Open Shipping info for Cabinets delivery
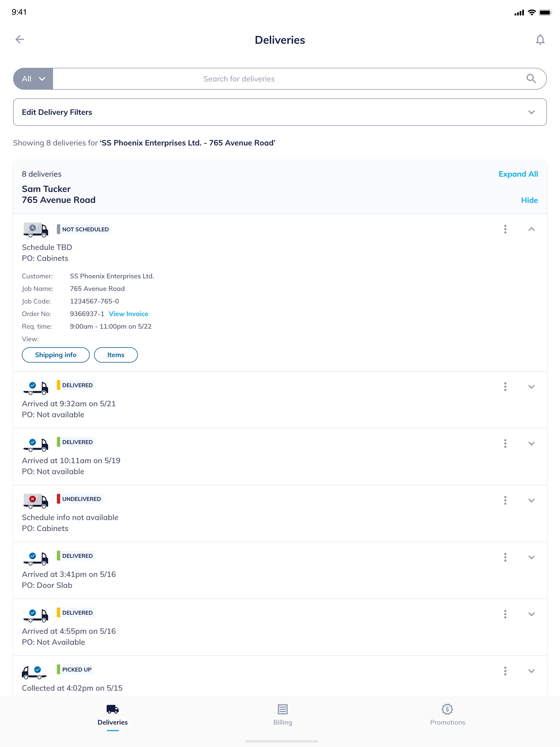The height and width of the screenshot is (747, 560). click(55, 355)
